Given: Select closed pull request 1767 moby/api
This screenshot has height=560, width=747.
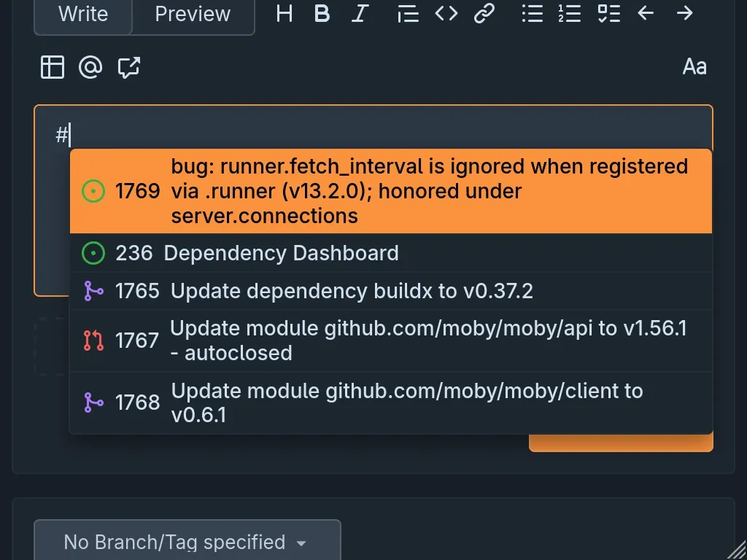Looking at the screenshot, I should (x=391, y=341).
